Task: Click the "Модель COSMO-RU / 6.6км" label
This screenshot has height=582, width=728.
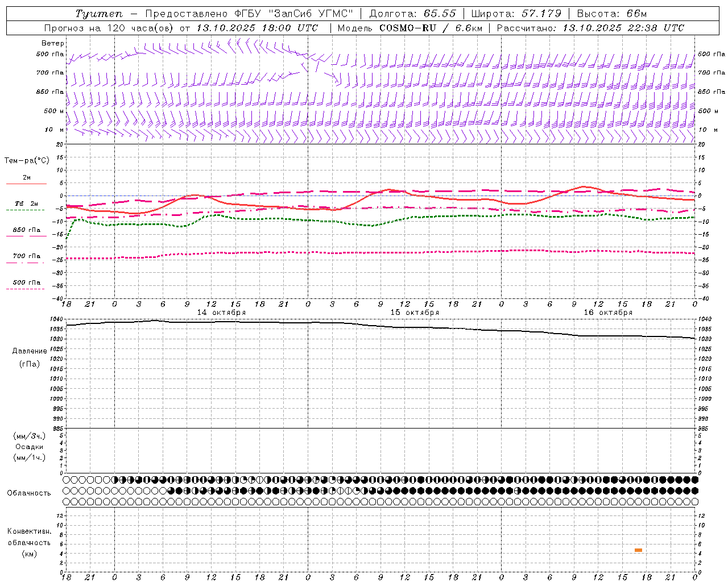Action: (410, 28)
